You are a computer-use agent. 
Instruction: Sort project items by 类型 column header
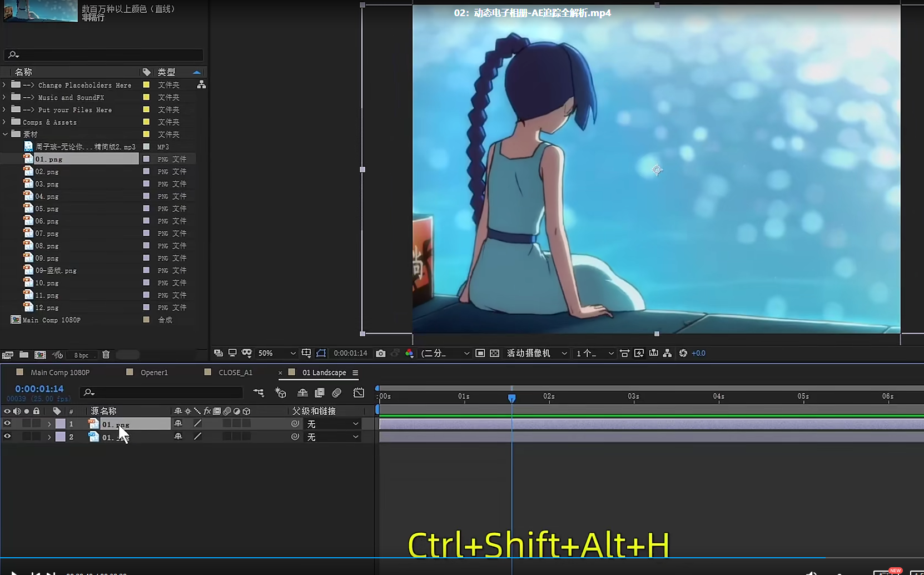(x=166, y=72)
